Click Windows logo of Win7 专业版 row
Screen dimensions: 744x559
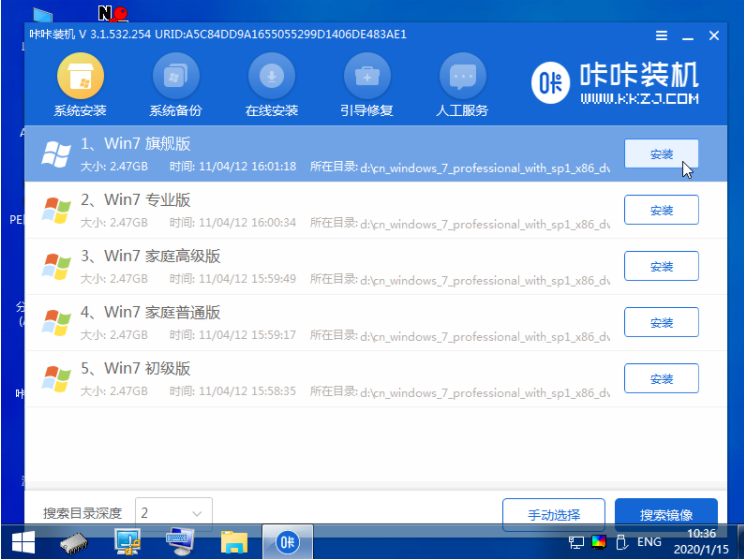pyautogui.click(x=56, y=210)
